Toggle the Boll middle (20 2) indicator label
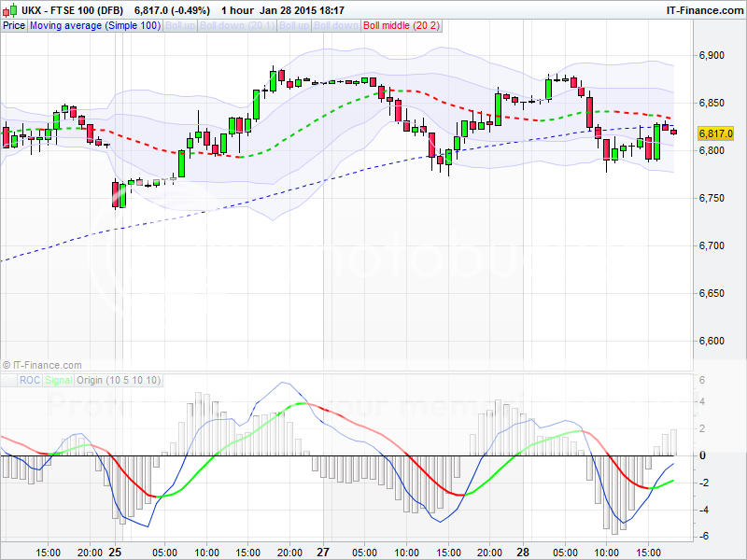This screenshot has height=560, width=747. (x=401, y=25)
